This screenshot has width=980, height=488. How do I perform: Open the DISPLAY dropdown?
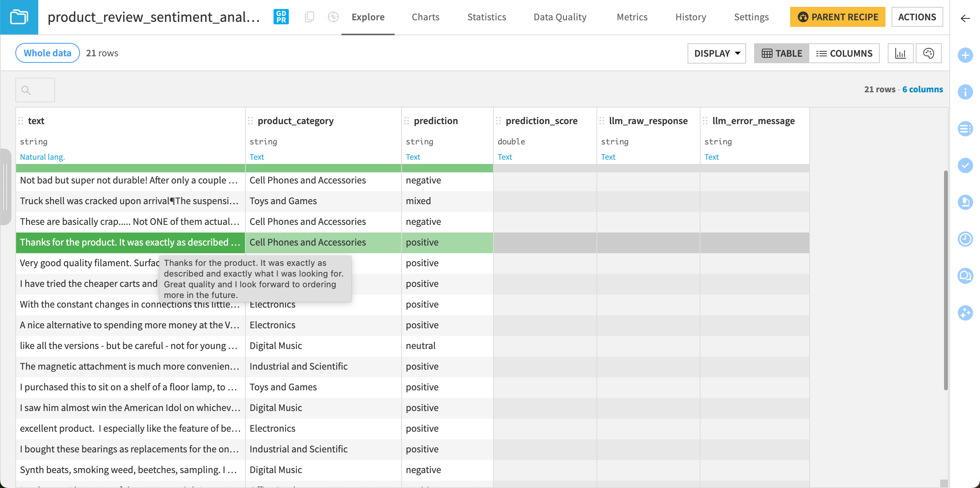[717, 53]
